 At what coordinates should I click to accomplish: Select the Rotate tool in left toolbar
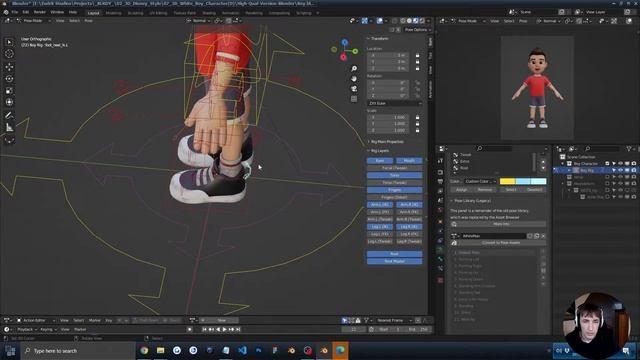[9, 78]
